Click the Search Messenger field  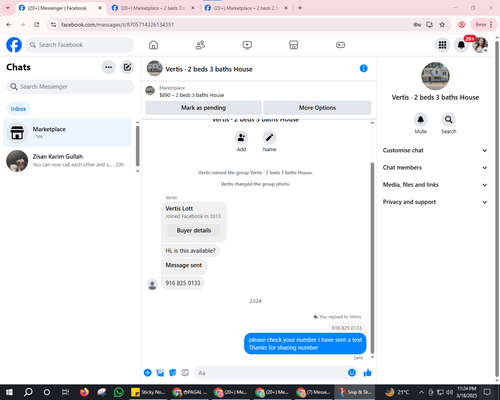coord(70,87)
